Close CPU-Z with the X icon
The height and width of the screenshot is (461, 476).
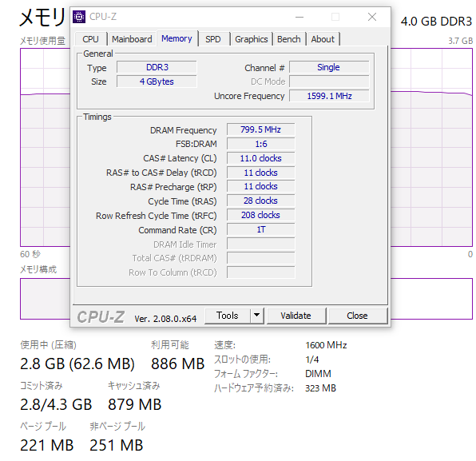tap(372, 17)
